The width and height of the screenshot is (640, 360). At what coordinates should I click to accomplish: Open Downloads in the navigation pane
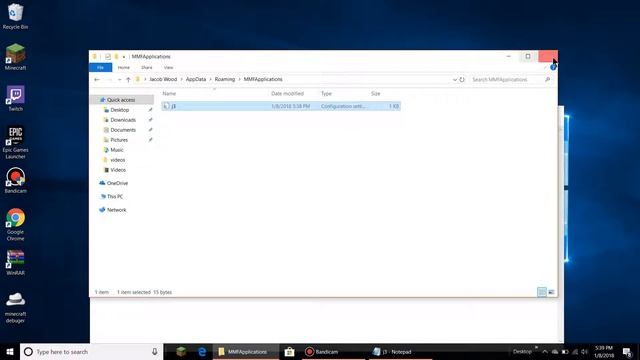[123, 120]
